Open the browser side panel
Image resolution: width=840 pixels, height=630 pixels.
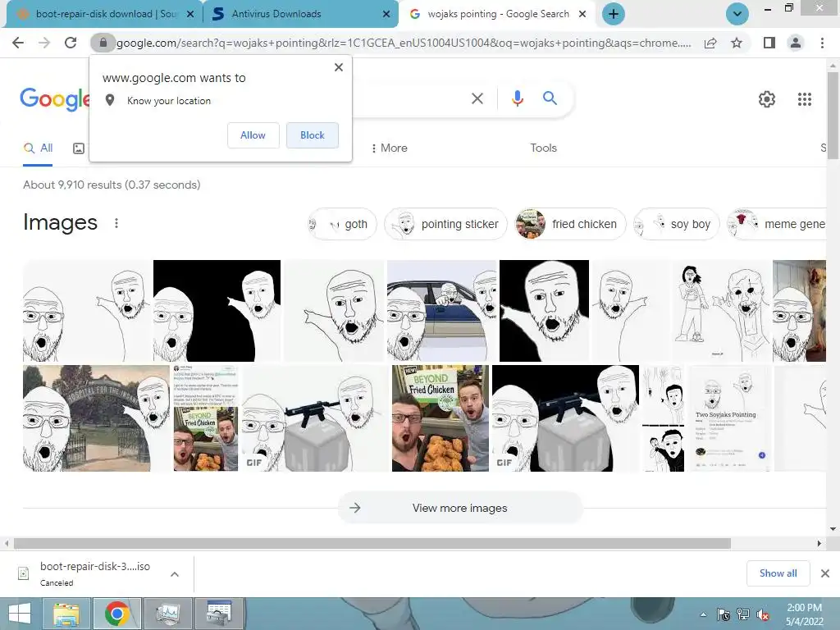pyautogui.click(x=769, y=43)
